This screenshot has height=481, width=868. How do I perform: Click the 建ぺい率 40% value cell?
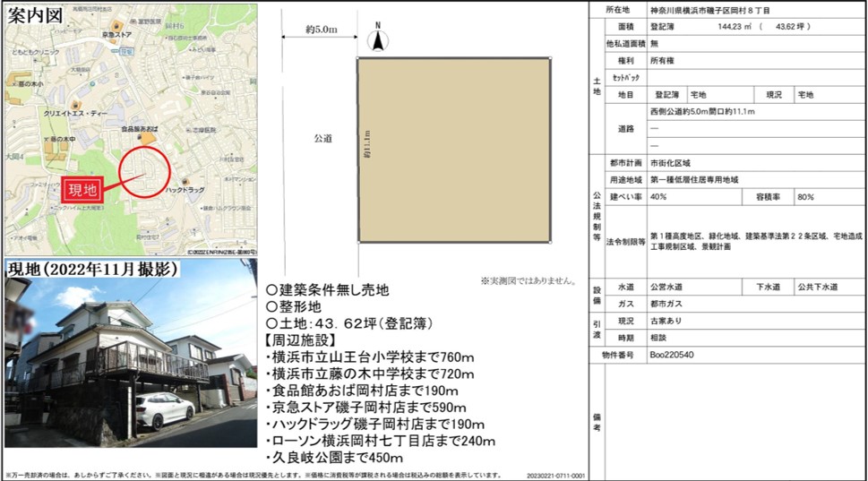pyautogui.click(x=659, y=196)
